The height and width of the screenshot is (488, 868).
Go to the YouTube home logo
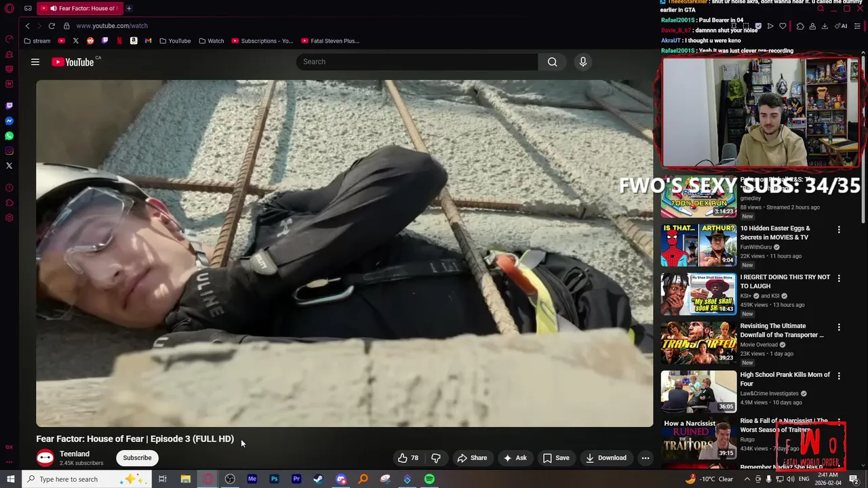pyautogui.click(x=73, y=62)
